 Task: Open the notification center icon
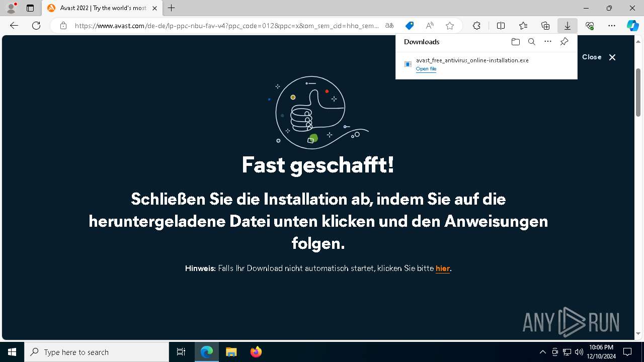point(627,352)
